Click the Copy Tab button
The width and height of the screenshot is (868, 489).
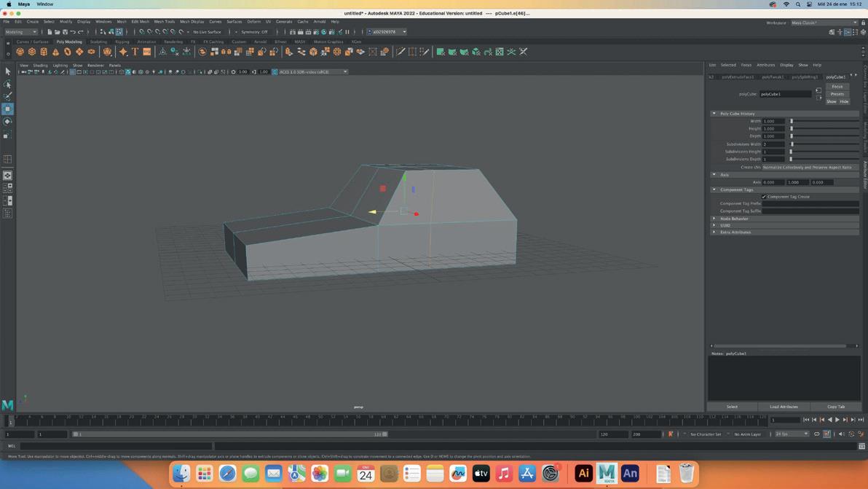(836, 407)
